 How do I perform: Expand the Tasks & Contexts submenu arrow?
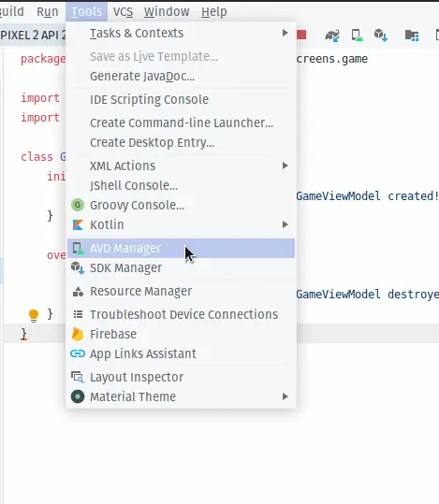285,33
